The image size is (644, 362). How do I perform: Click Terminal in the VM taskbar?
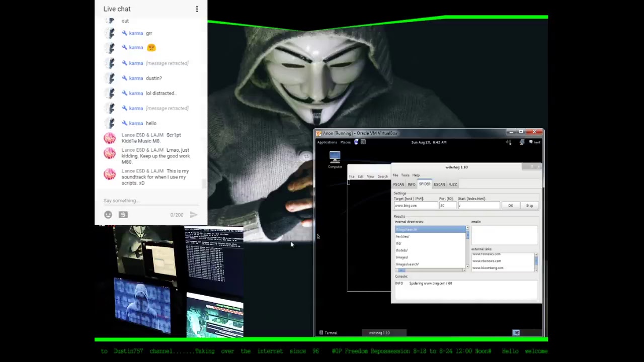coord(329,333)
